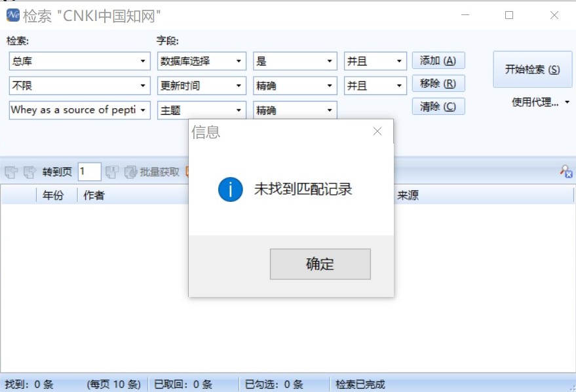Click the 清除 (C) button
Viewport: 576px width, 392px height.
pyautogui.click(x=438, y=106)
